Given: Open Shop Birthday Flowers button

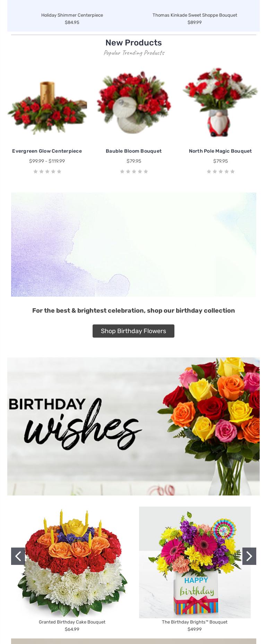Looking at the screenshot, I should pos(133,331).
